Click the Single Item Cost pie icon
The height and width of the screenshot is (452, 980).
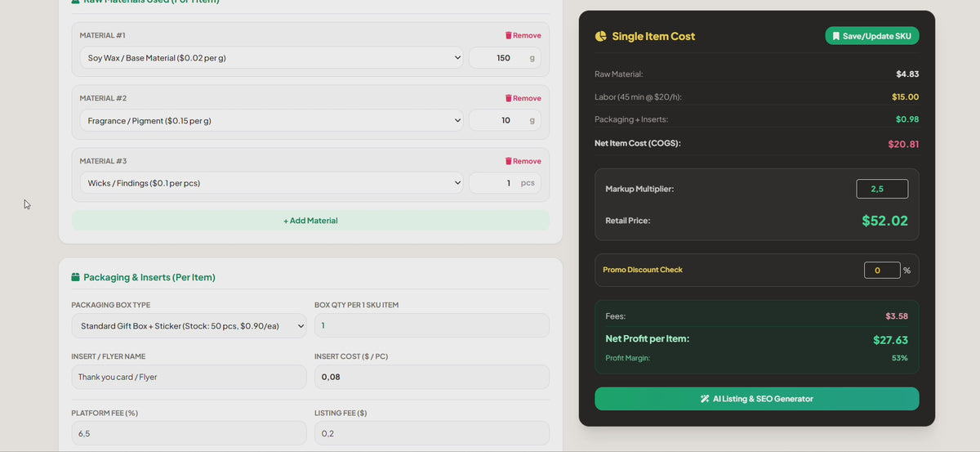[601, 36]
